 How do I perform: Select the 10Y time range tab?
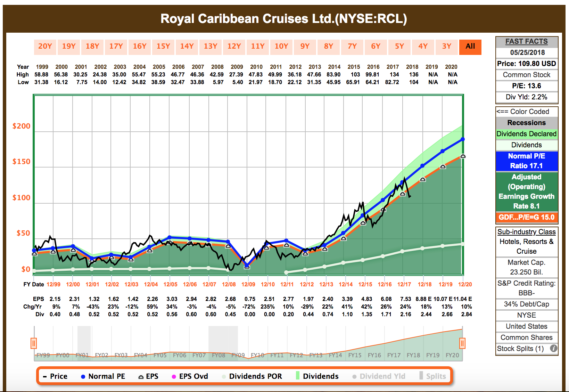281,47
